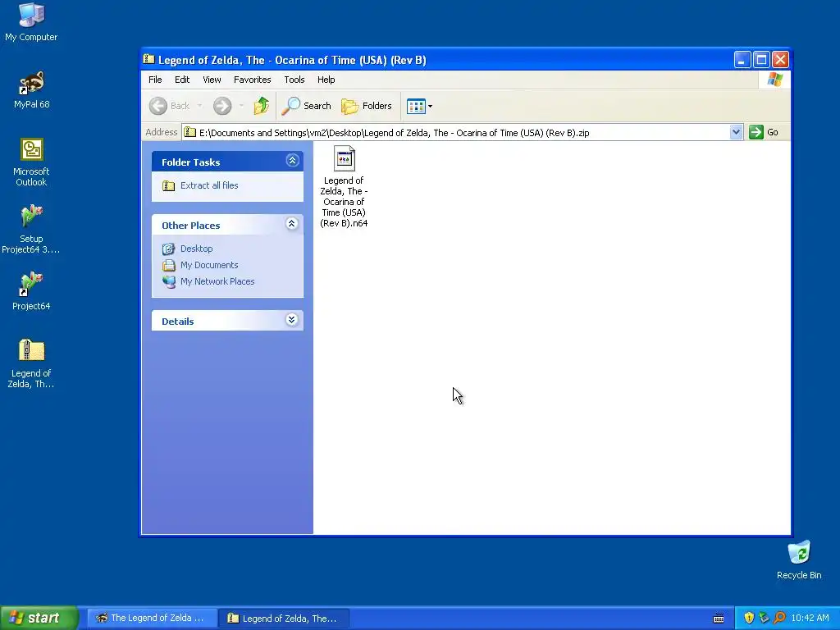Open Forward history dropdown arrow
The height and width of the screenshot is (630, 840).
coord(241,106)
